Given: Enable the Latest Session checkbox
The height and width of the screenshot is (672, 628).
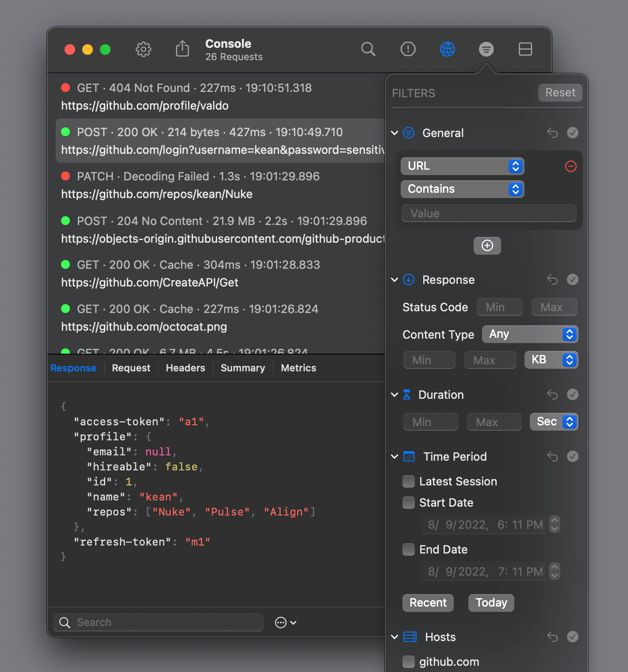Looking at the screenshot, I should [409, 481].
